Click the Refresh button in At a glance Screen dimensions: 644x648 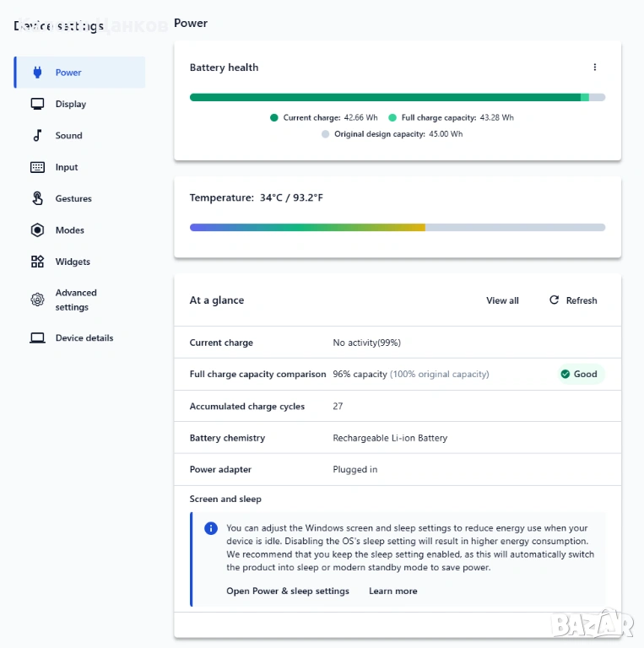(x=573, y=300)
